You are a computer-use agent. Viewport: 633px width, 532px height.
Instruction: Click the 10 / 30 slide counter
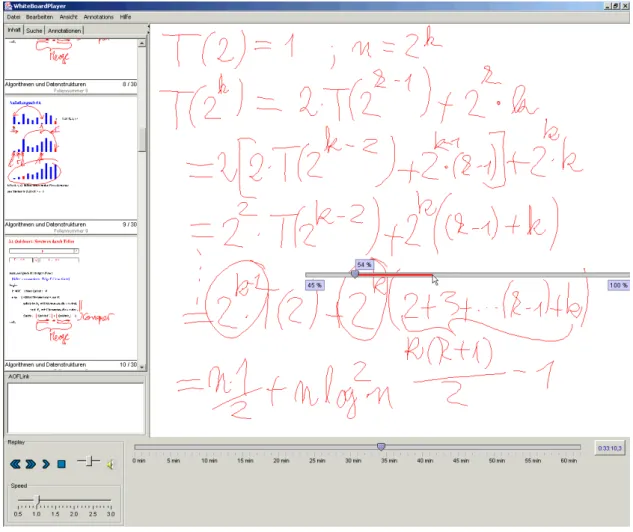tap(128, 364)
